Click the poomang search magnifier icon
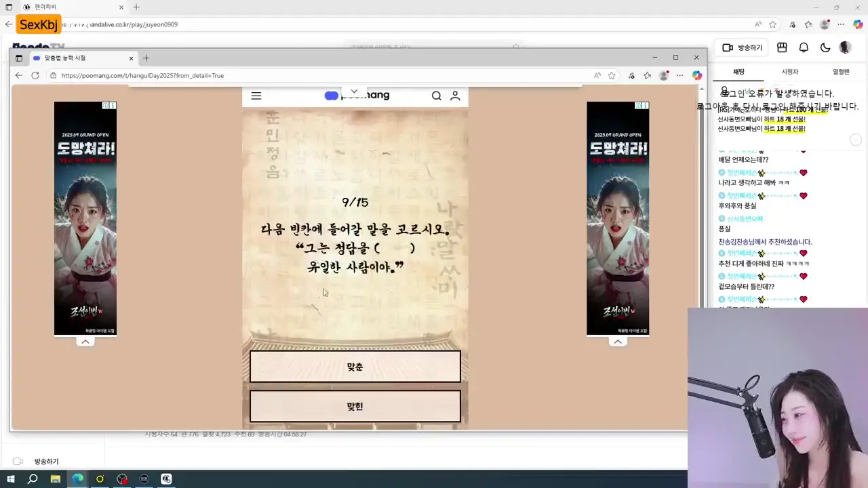Image resolution: width=868 pixels, height=488 pixels. tap(437, 96)
